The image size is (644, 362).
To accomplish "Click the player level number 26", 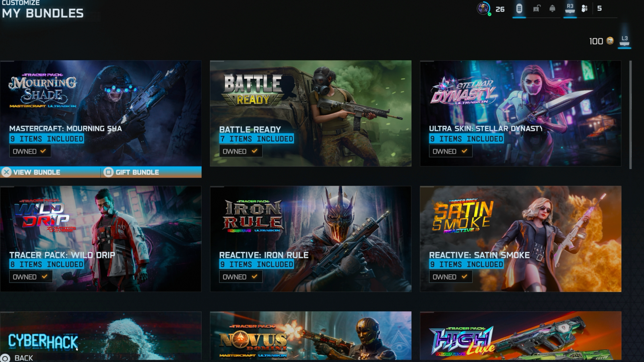I will coord(500,9).
